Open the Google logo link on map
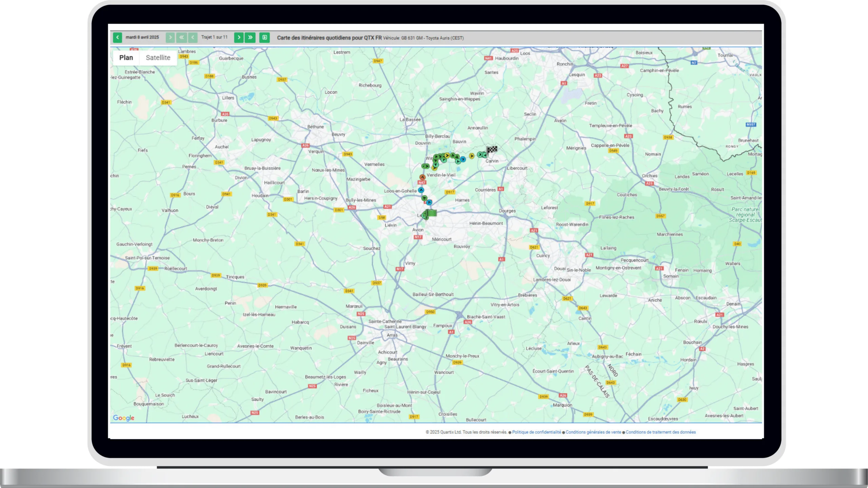 click(x=124, y=418)
